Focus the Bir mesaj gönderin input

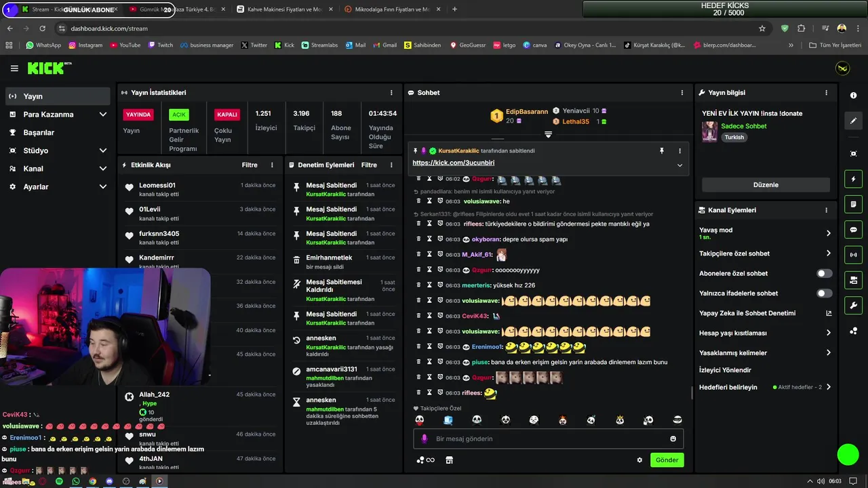[548, 439]
